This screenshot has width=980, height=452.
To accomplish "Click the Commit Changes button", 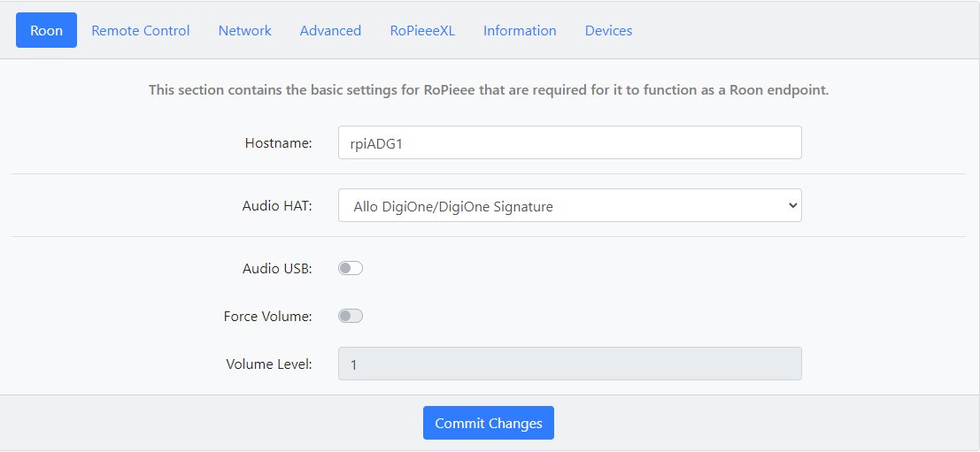I will point(489,423).
